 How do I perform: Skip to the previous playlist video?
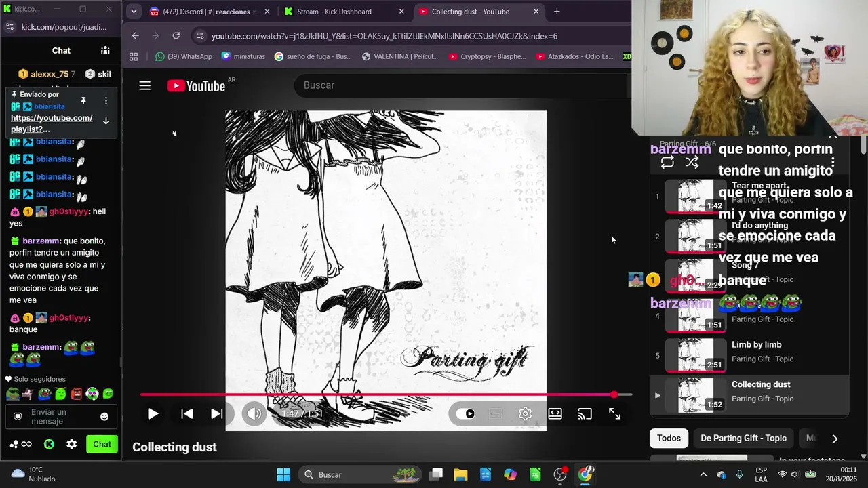point(187,413)
